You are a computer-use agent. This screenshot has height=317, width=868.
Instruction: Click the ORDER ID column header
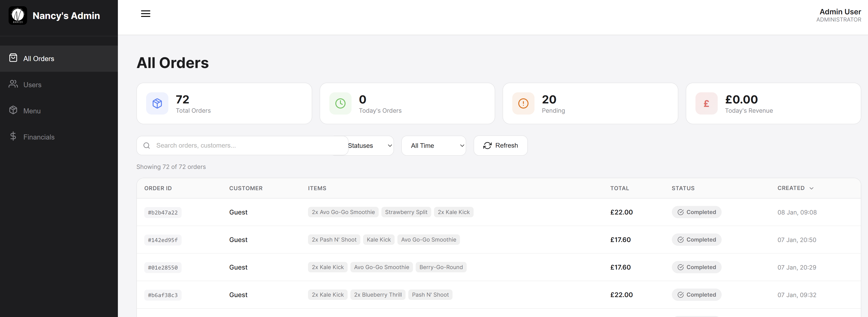coord(158,188)
